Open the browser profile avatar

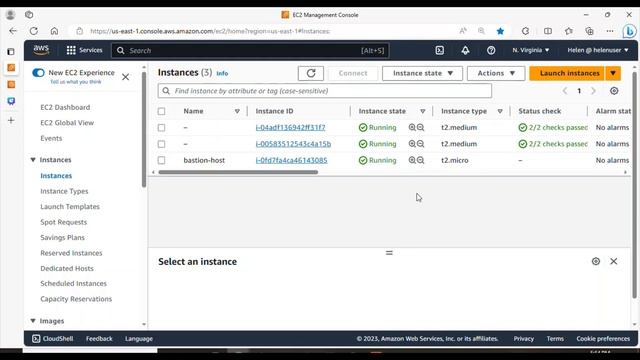coord(10,15)
